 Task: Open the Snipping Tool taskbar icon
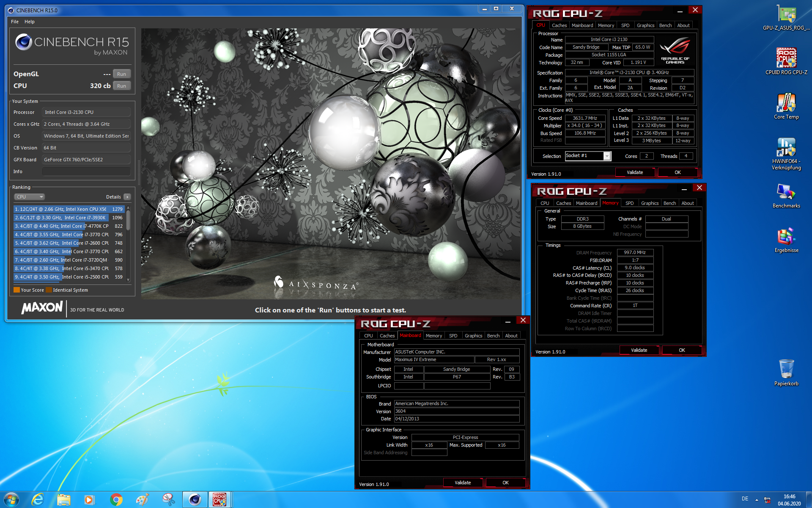pos(168,500)
